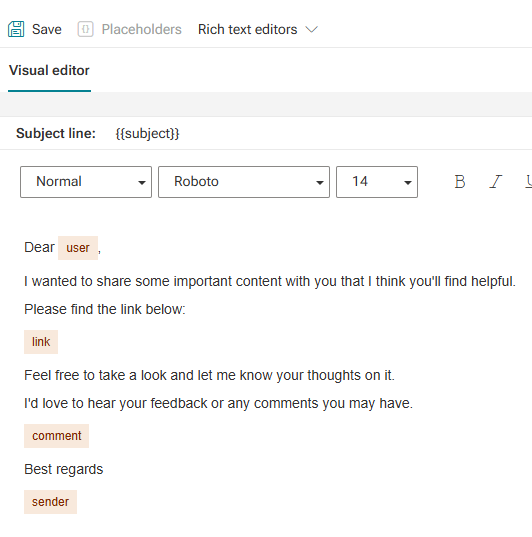Toggle bold formatting
Image resolution: width=532 pixels, height=537 pixels.
pos(460,182)
